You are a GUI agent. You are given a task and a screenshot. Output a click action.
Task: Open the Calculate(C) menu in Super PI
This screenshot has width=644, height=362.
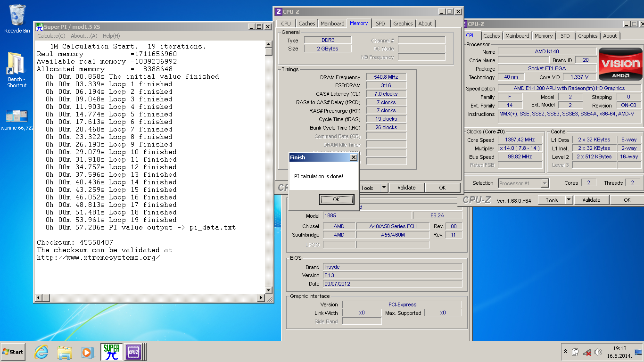click(51, 36)
